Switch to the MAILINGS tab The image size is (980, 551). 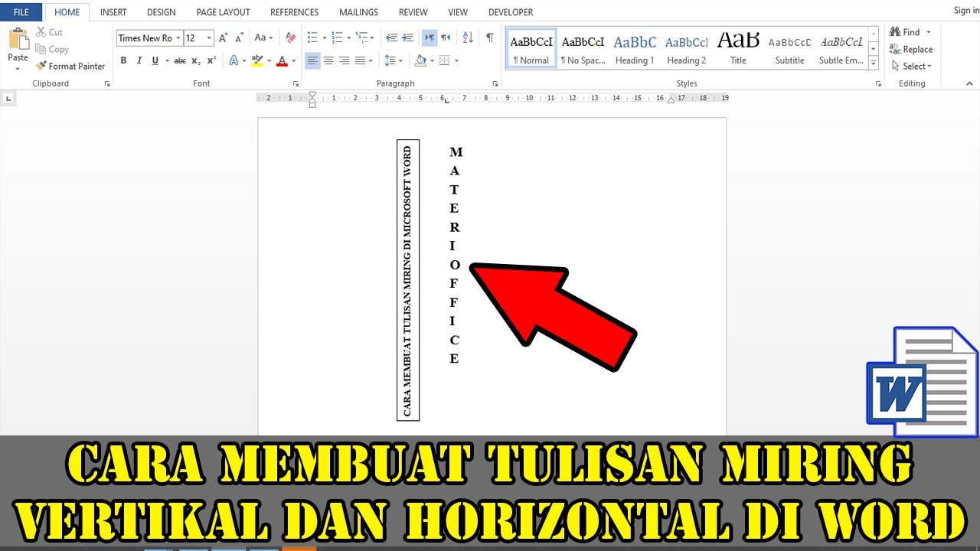pos(358,12)
